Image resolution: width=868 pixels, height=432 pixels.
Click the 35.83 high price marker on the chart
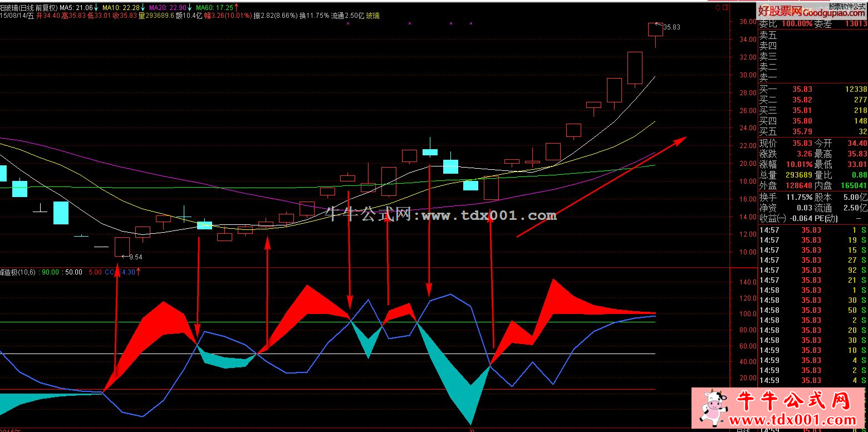point(671,27)
